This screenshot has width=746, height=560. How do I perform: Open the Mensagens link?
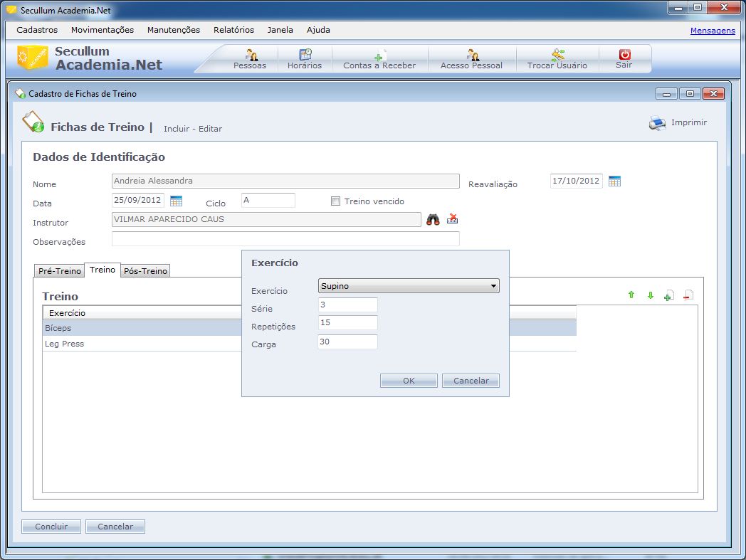[712, 31]
